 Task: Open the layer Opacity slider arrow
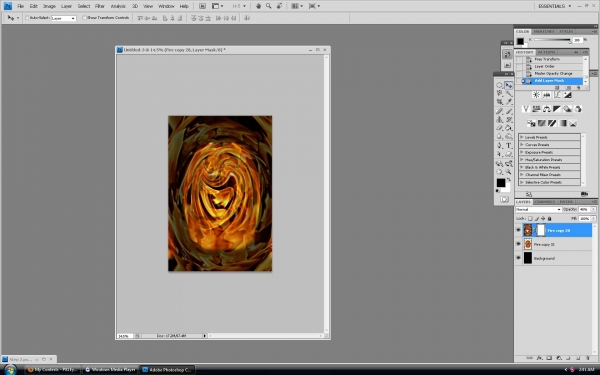coord(593,210)
